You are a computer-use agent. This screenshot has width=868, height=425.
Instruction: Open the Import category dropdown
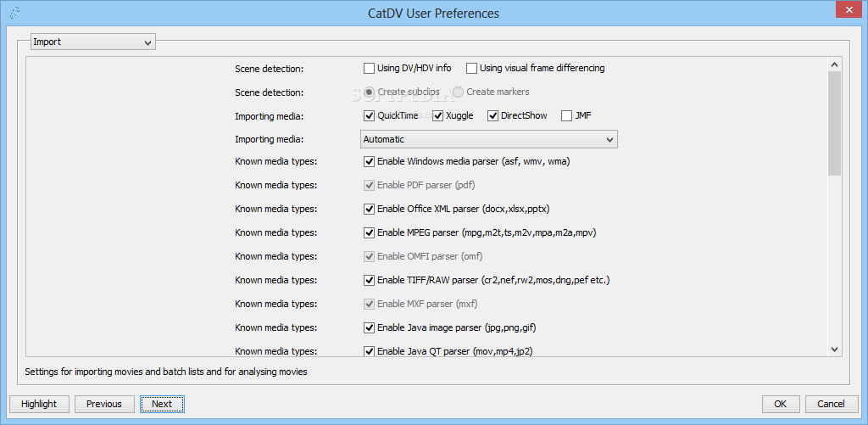click(92, 42)
